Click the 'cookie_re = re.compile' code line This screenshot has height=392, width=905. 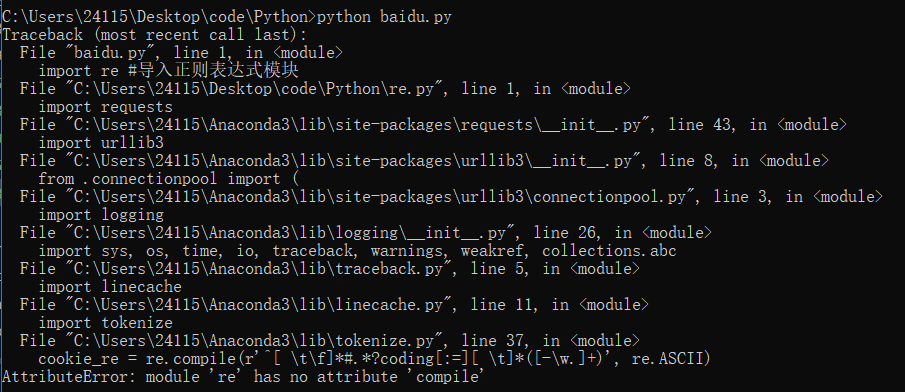pos(374,359)
